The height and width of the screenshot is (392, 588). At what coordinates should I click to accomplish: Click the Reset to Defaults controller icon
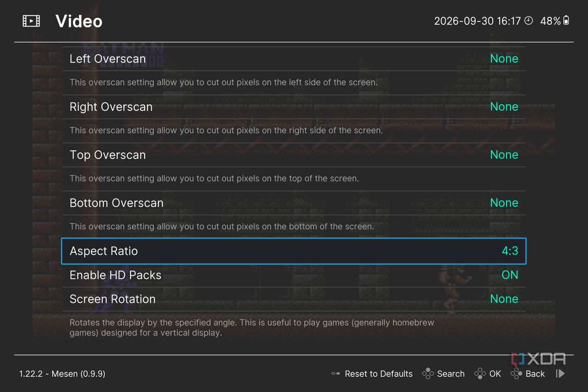[x=336, y=374]
